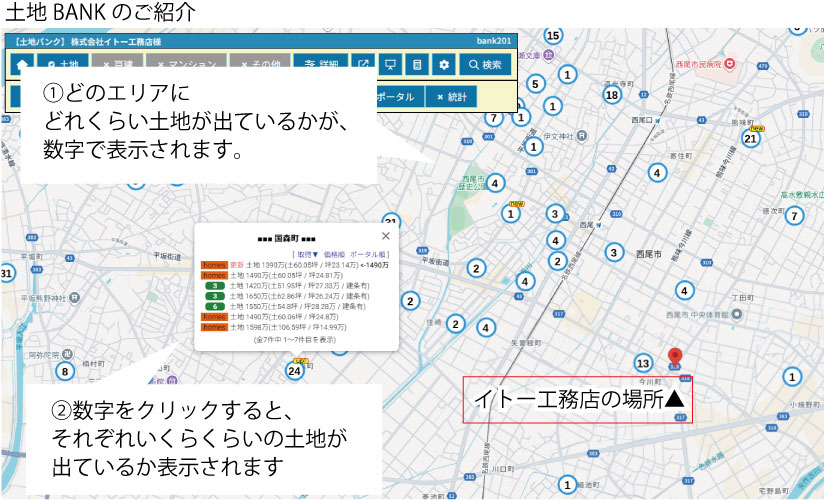
Task: Click the 西尾 station label on map
Action: [x=589, y=225]
